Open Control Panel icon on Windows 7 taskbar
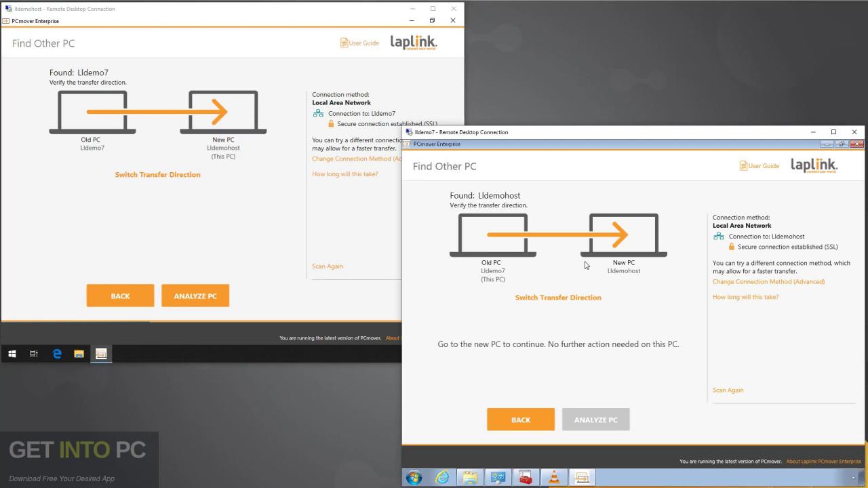The width and height of the screenshot is (868, 488). coord(498,477)
